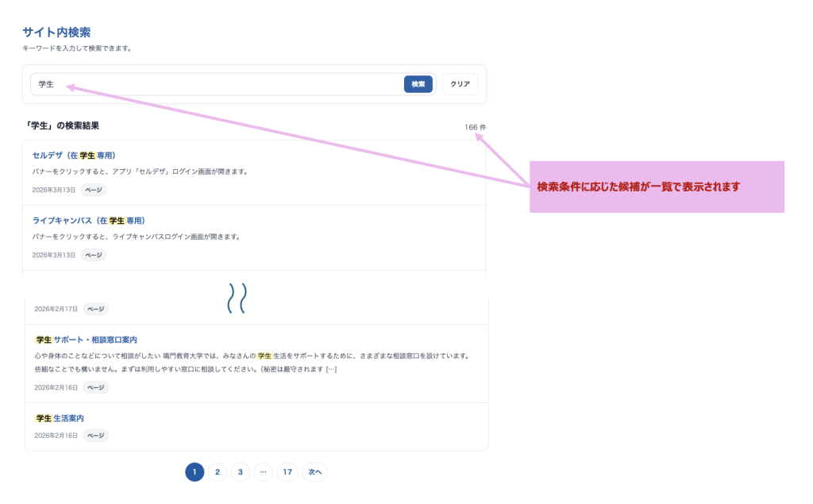
Task: Go to results page 3
Action: (241, 472)
